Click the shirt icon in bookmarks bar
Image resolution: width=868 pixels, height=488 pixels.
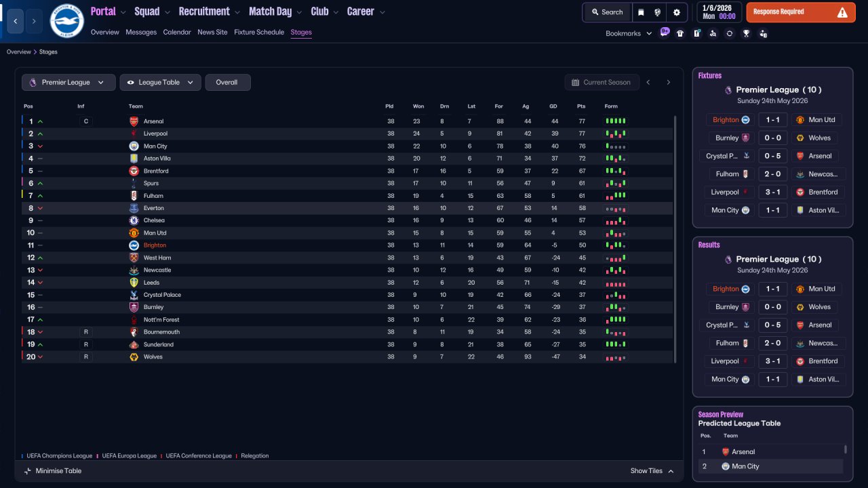coord(680,33)
